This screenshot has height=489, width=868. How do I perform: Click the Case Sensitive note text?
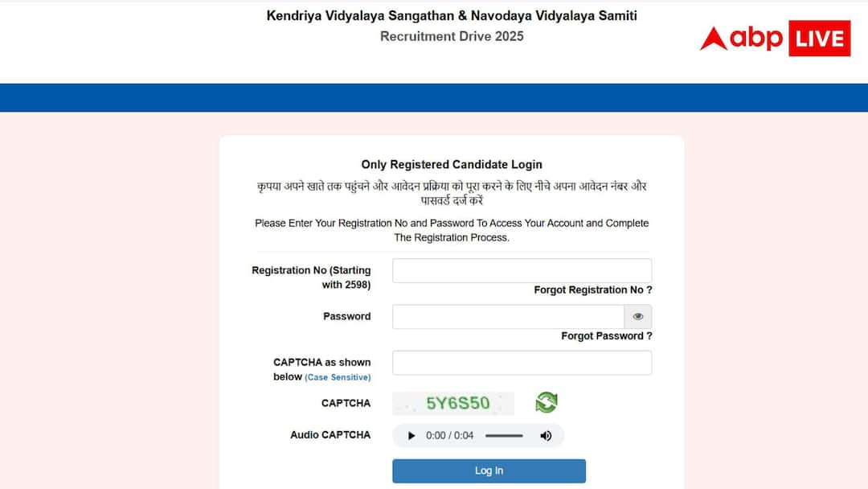point(338,377)
